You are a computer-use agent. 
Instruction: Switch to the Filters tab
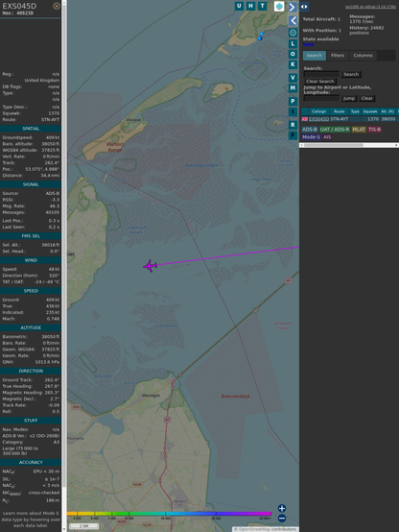tap(338, 56)
